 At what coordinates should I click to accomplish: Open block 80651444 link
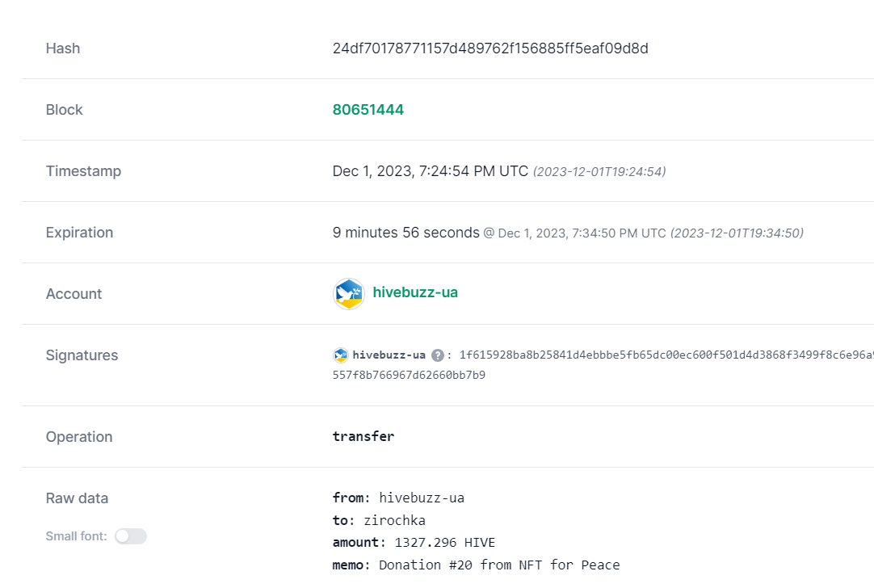(x=368, y=110)
